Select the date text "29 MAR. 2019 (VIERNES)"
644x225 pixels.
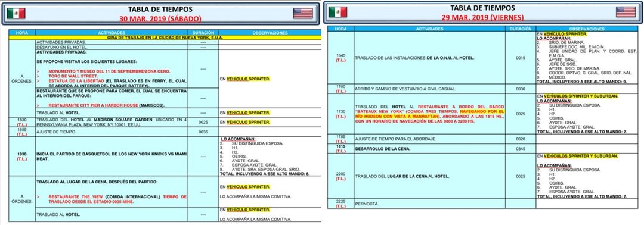tap(482, 18)
